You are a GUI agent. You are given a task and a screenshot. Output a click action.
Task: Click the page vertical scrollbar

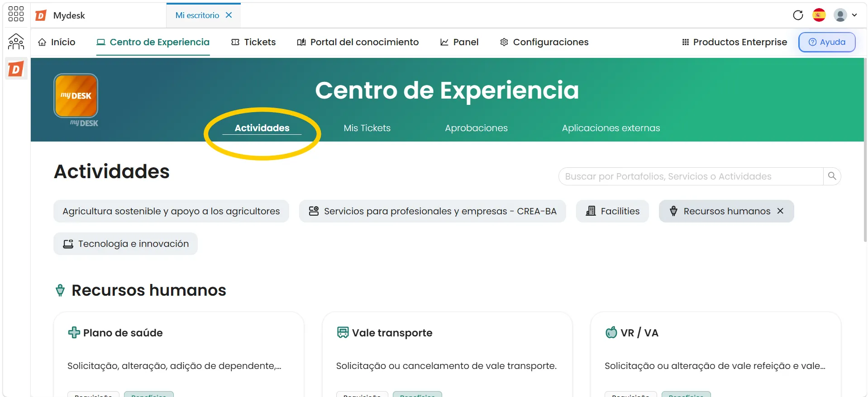point(865,149)
